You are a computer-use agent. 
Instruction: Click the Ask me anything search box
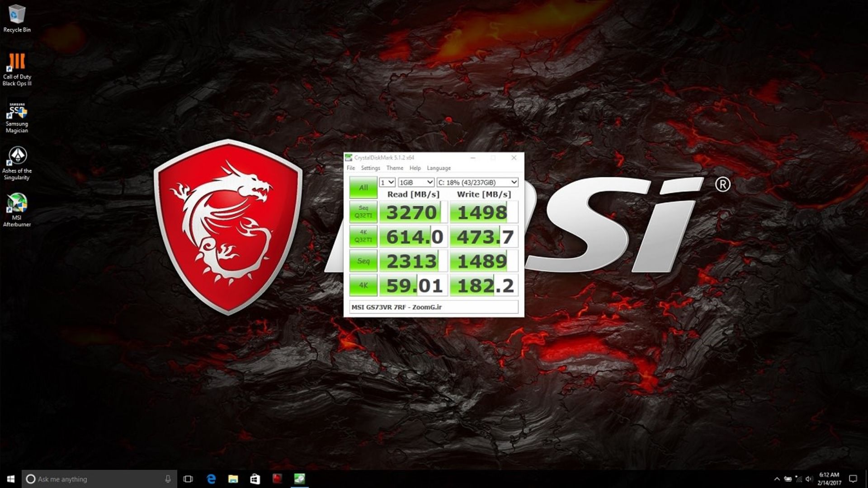(99, 479)
